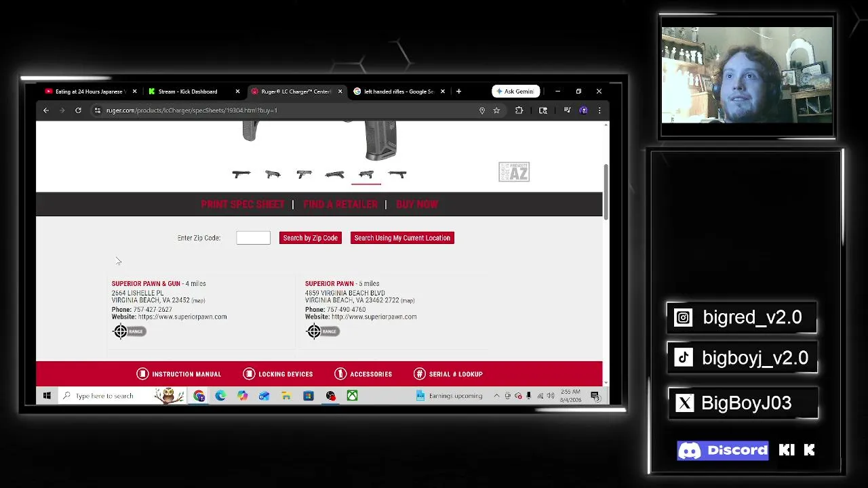Screen dimensions: 868x488
Task: View the fourth pistol thumbnail image
Action: coord(335,175)
